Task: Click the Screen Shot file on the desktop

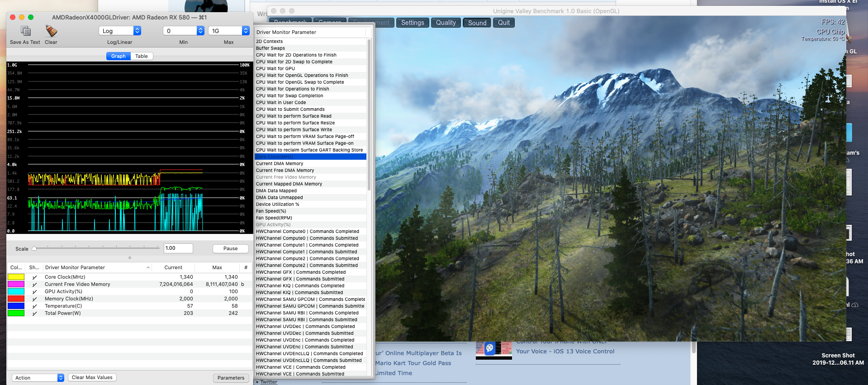Action: [x=838, y=359]
